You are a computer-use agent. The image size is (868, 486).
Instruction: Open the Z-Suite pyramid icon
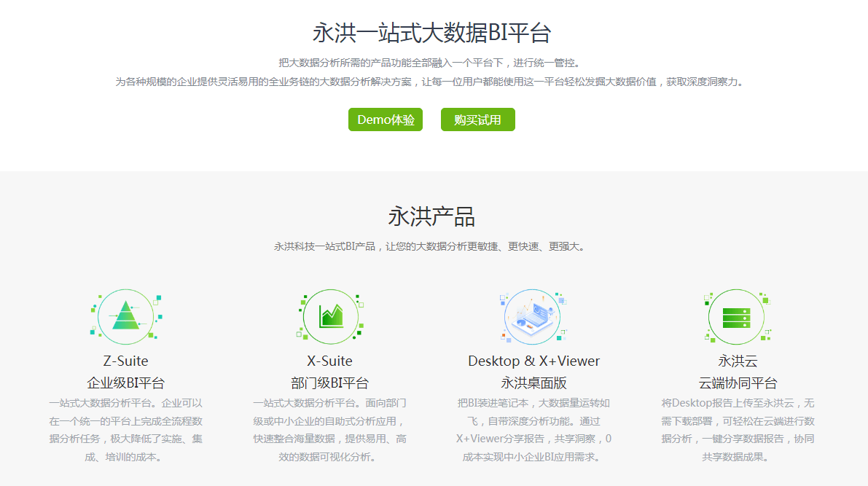click(125, 317)
